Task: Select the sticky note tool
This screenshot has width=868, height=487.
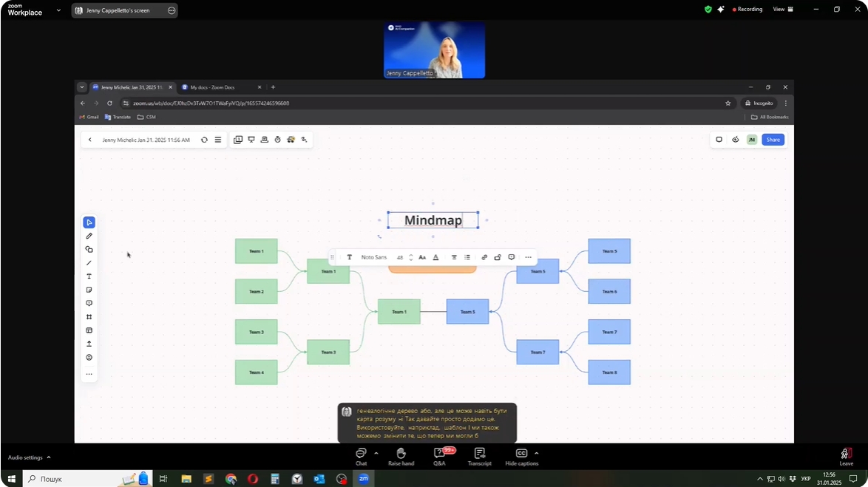Action: click(89, 290)
